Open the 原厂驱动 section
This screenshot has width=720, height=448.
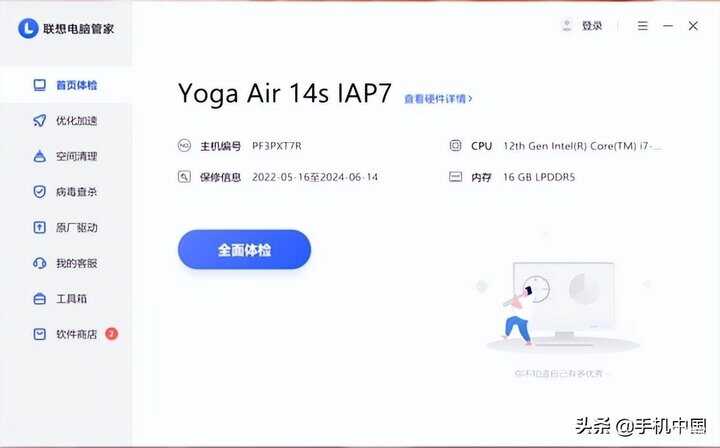coord(65,227)
